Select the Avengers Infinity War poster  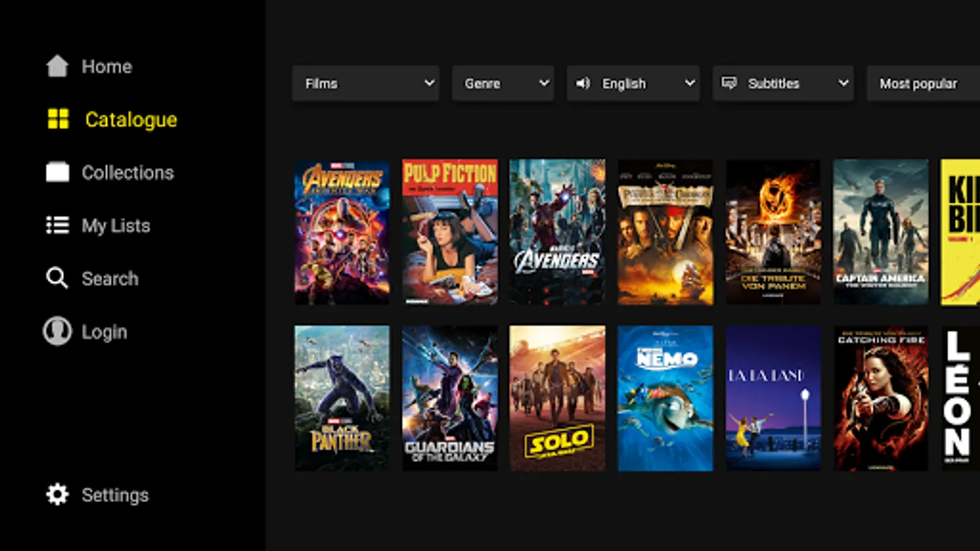coord(342,232)
